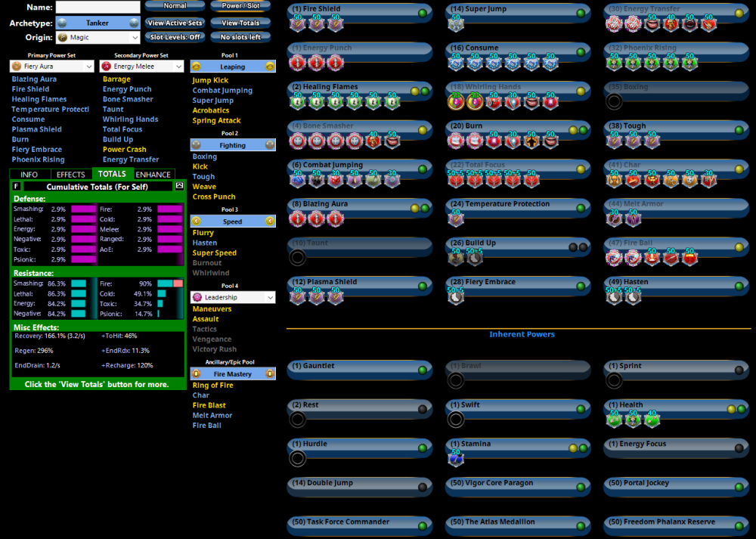The height and width of the screenshot is (539, 756).
Task: Toggle the green indicator on Tough power
Action: [x=739, y=131]
